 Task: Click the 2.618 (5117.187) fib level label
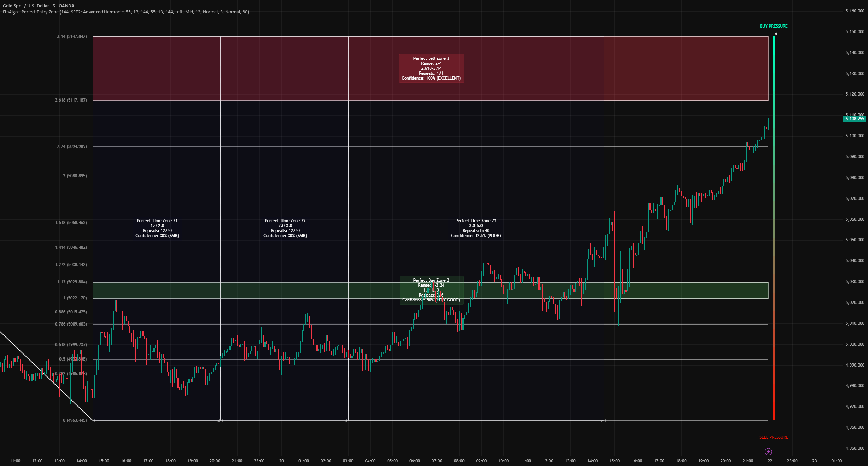click(x=71, y=100)
